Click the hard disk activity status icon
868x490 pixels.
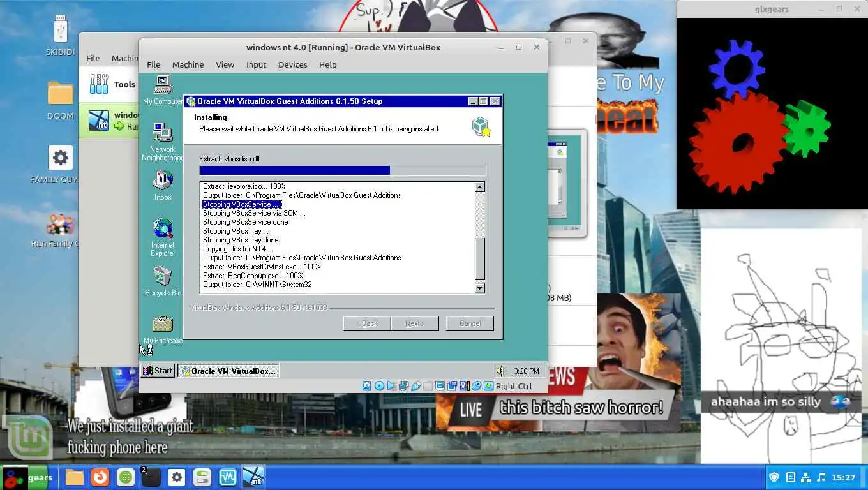coord(367,386)
